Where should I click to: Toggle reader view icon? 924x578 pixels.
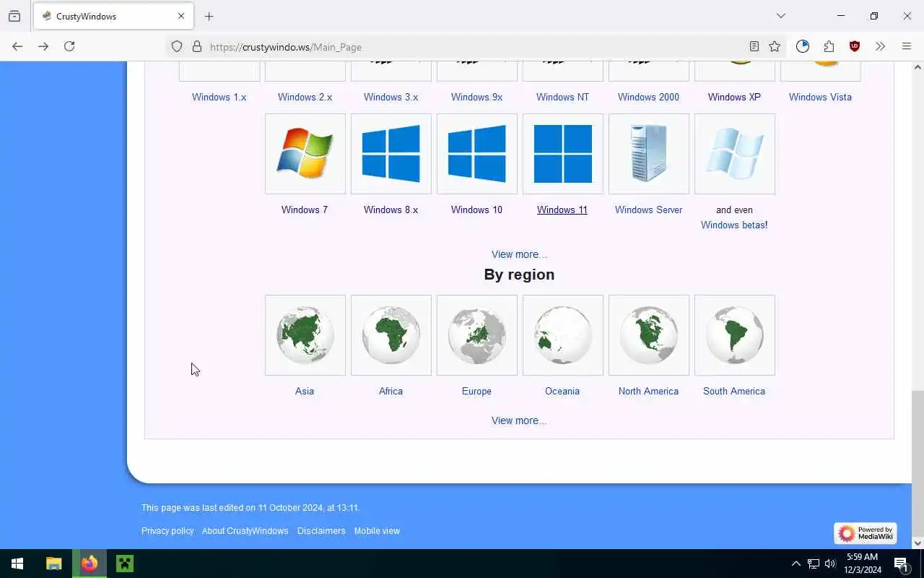(754, 46)
